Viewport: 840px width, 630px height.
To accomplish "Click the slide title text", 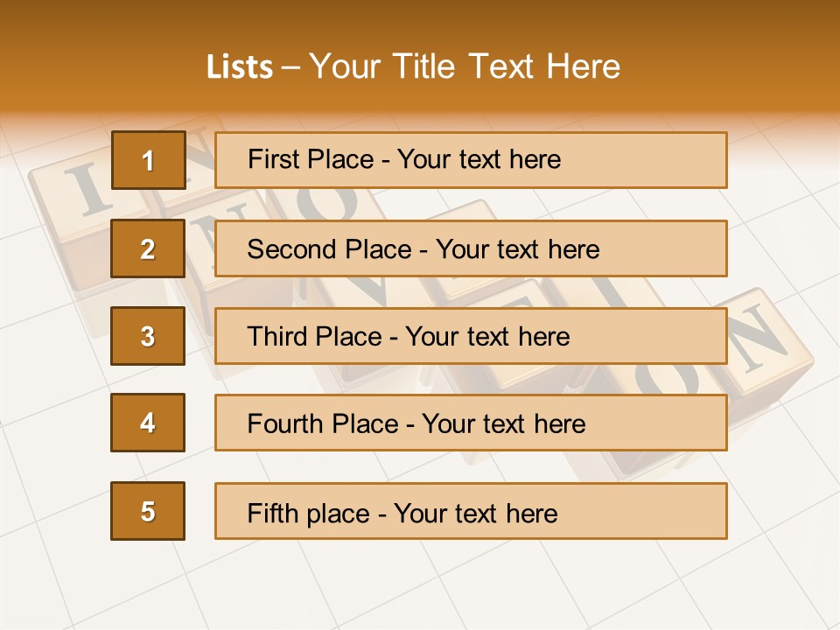I will (413, 66).
